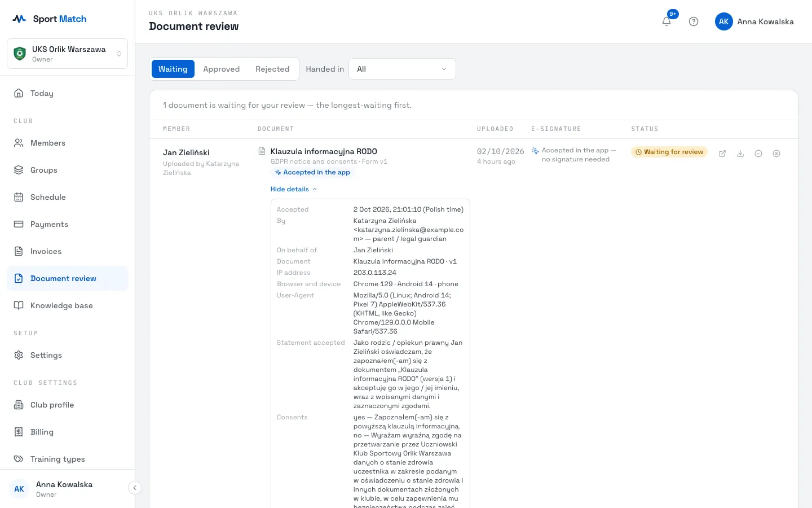Click accepted timestamp 2 Oct 2026, 21:01:10
812x508 pixels.
[408, 209]
